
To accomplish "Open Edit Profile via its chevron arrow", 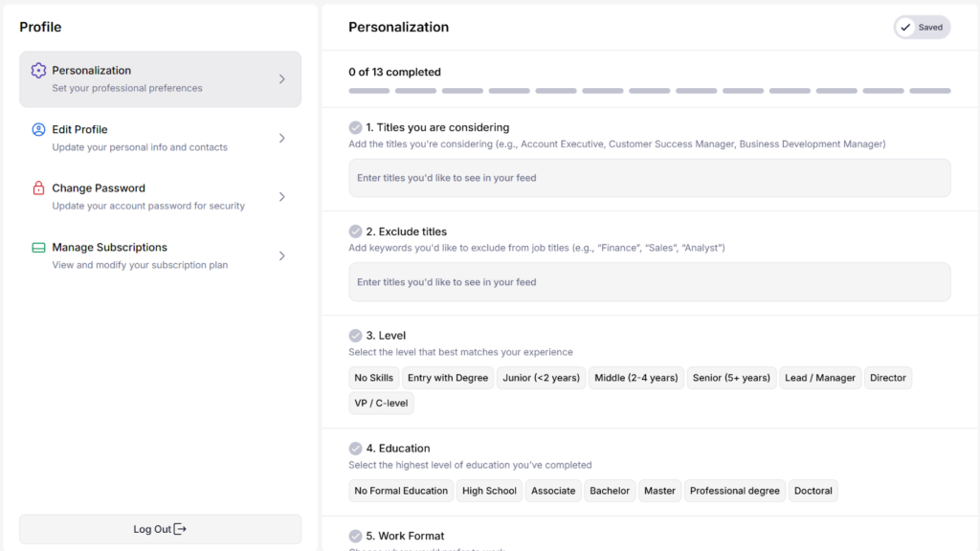I will point(281,138).
